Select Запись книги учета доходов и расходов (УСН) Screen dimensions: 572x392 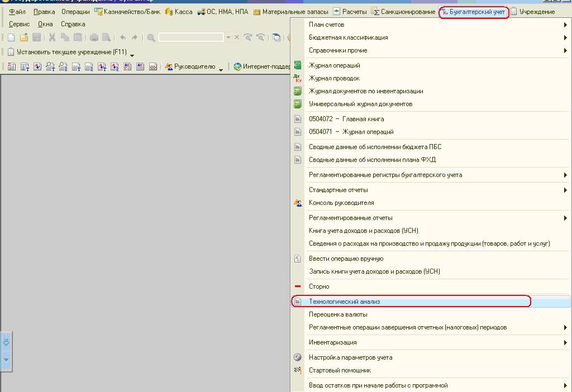click(431, 271)
